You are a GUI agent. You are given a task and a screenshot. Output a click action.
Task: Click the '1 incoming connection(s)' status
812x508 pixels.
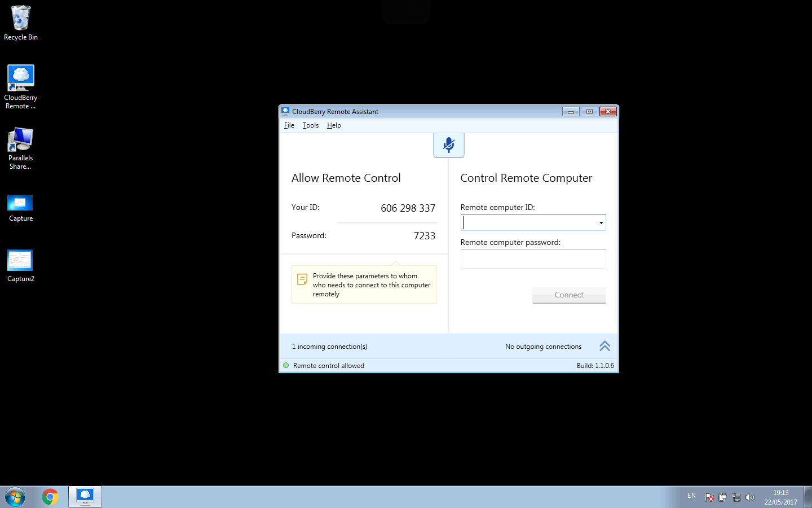click(x=329, y=347)
